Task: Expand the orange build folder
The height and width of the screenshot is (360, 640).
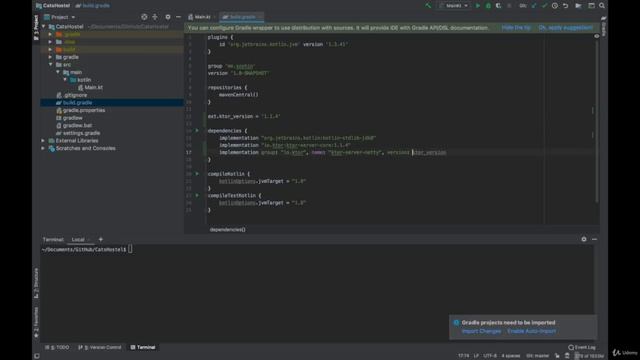Action: pos(51,49)
